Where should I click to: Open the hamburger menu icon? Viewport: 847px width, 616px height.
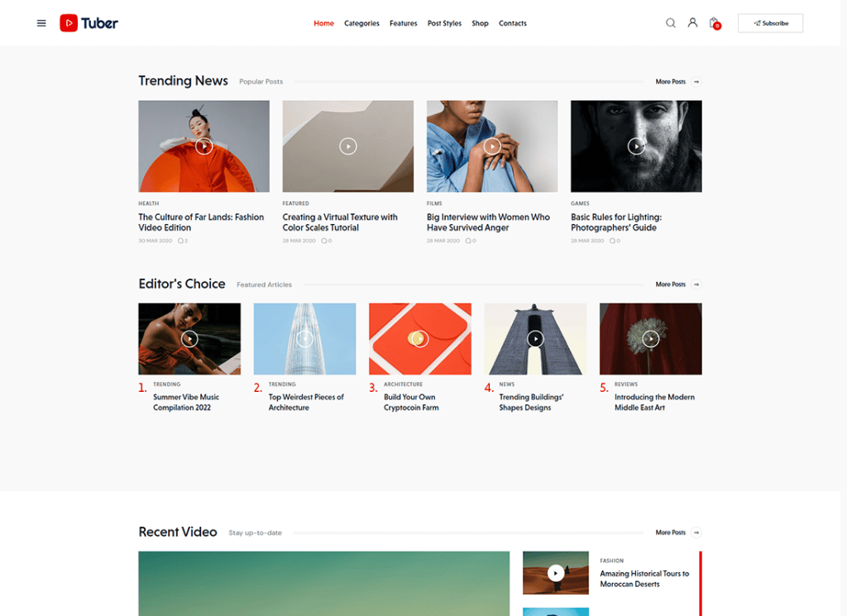[x=41, y=23]
